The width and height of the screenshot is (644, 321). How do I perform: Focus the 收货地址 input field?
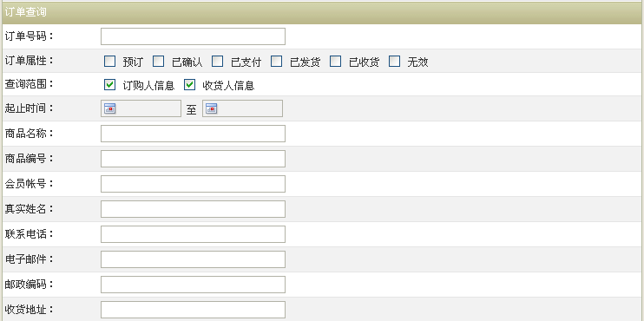[193, 310]
